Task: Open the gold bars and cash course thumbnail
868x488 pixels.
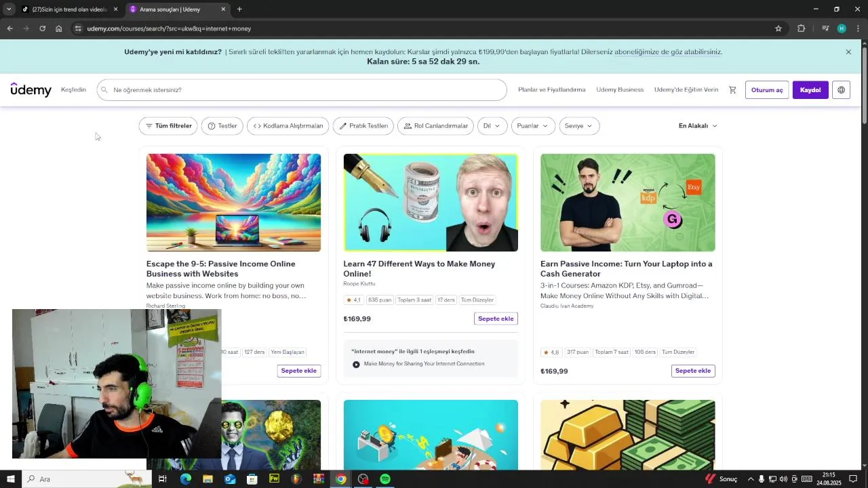Action: click(628, 435)
